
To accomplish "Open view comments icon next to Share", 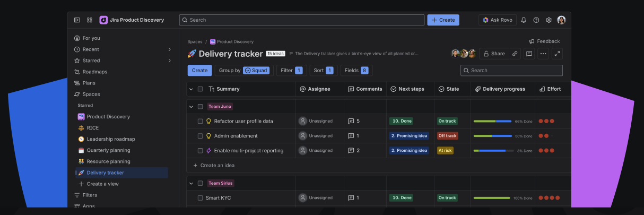I will click(x=529, y=54).
